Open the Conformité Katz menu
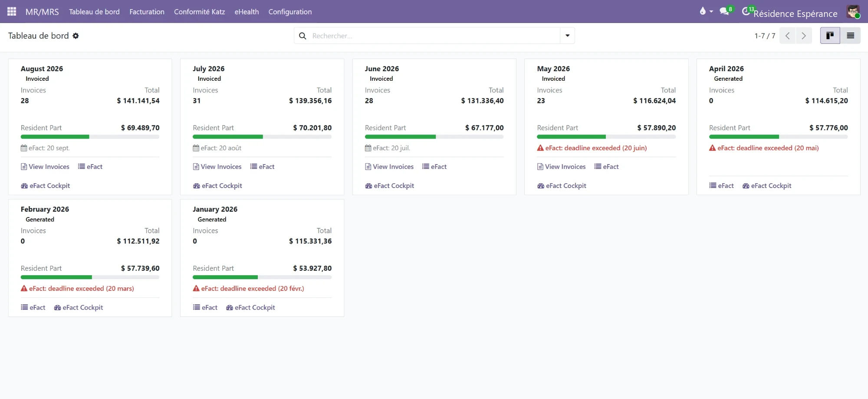This screenshot has height=399, width=868. (199, 12)
